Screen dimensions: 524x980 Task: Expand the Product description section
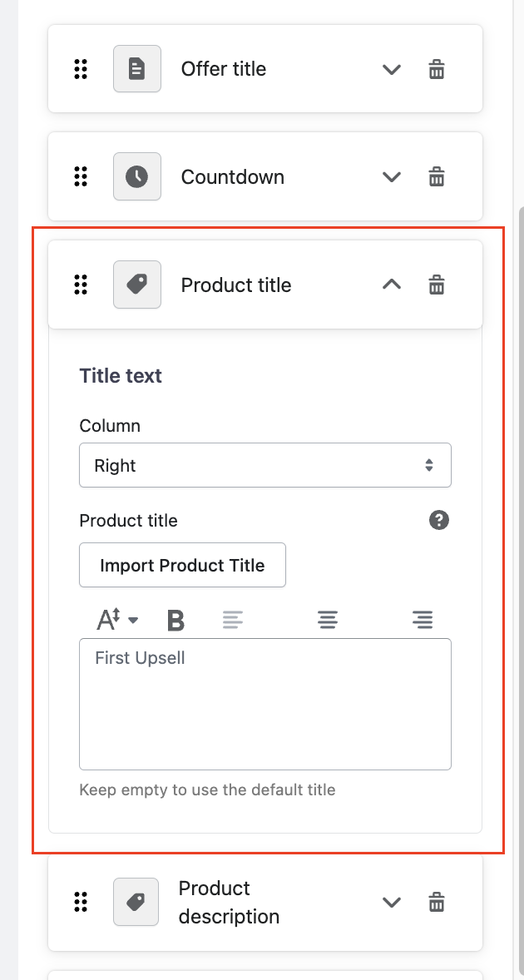tap(391, 902)
